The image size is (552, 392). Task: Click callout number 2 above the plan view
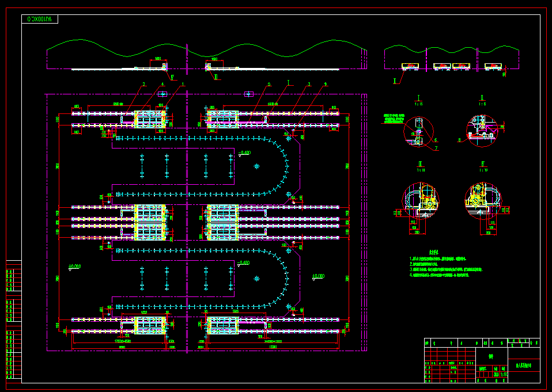[143, 84]
